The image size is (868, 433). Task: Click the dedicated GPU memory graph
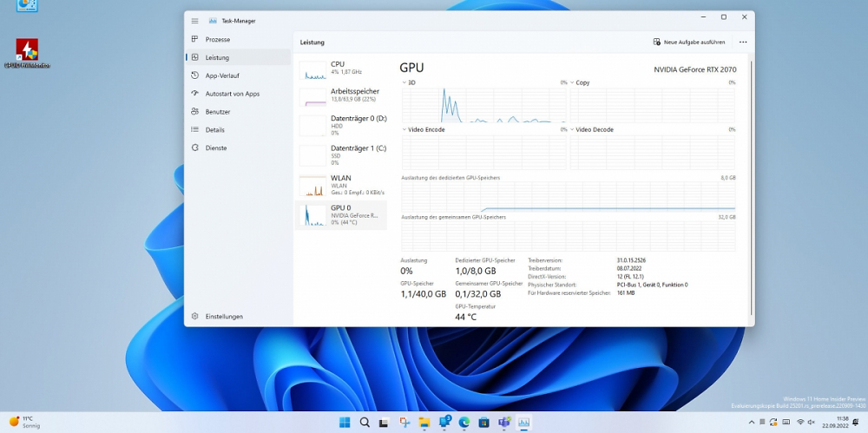point(569,197)
